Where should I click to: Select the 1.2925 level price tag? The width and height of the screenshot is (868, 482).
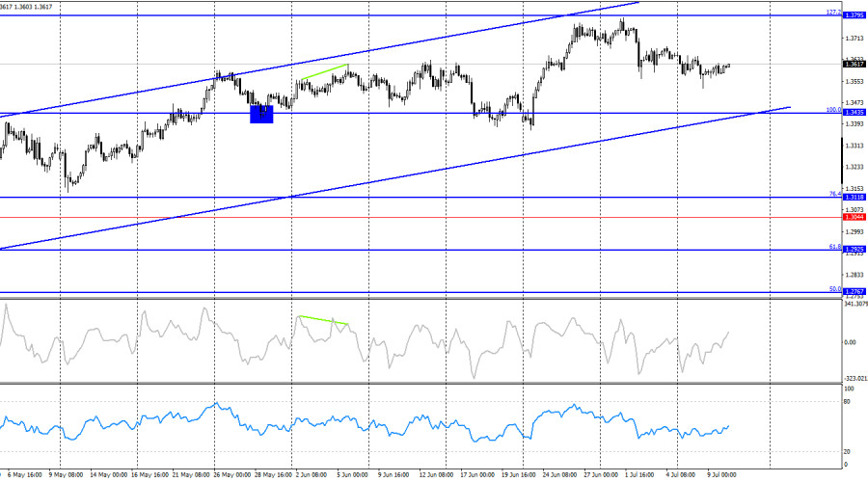coord(854,250)
